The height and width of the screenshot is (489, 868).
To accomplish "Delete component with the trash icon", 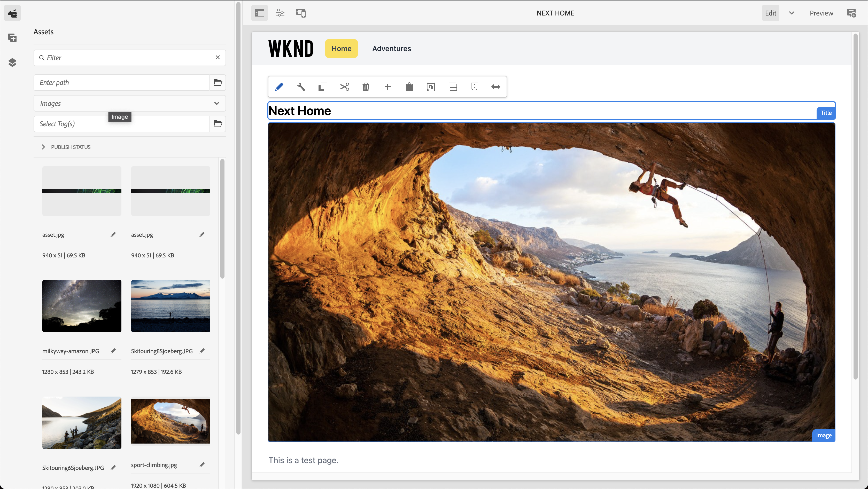I will point(366,87).
